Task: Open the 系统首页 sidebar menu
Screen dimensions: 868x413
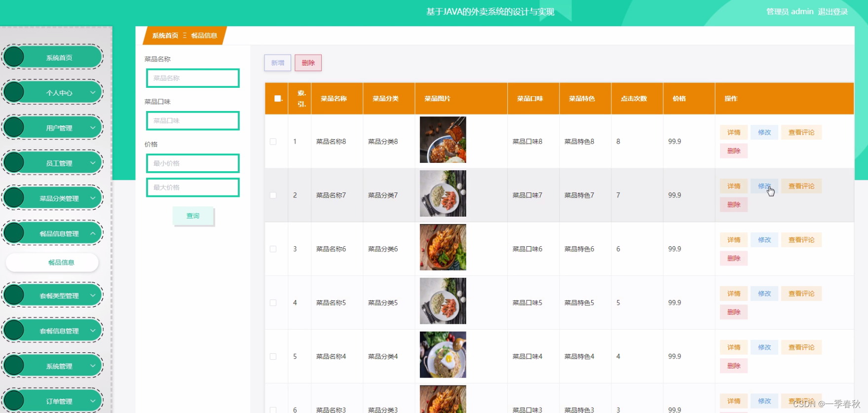Action: pyautogui.click(x=52, y=57)
